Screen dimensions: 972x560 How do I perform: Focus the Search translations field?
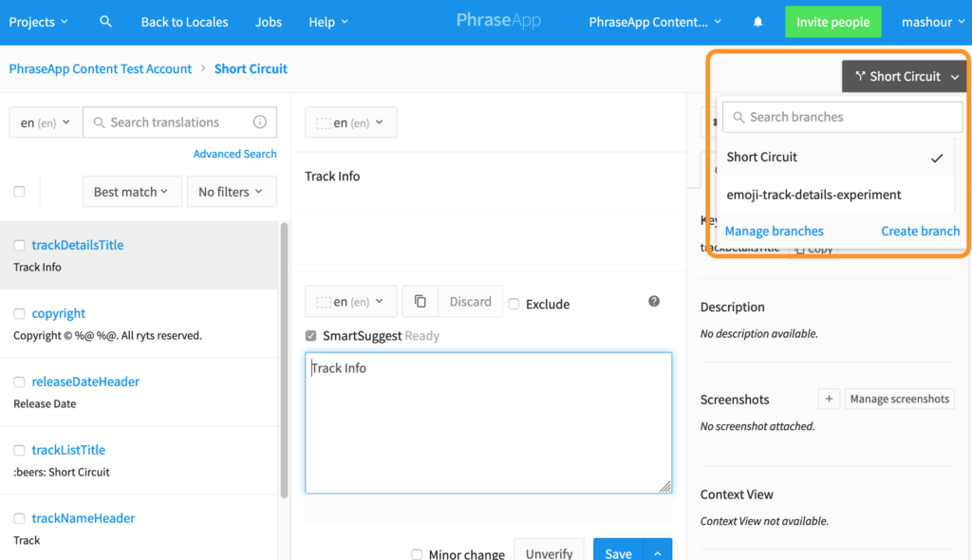click(x=179, y=122)
